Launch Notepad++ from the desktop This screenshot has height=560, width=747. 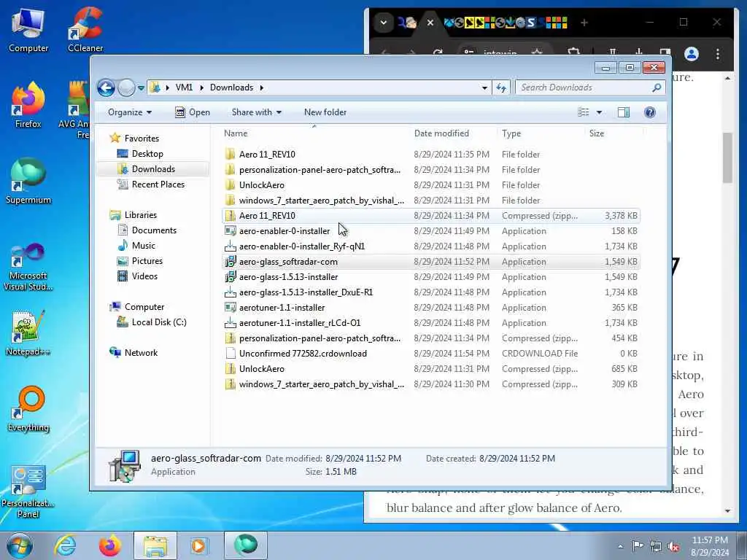click(x=28, y=333)
